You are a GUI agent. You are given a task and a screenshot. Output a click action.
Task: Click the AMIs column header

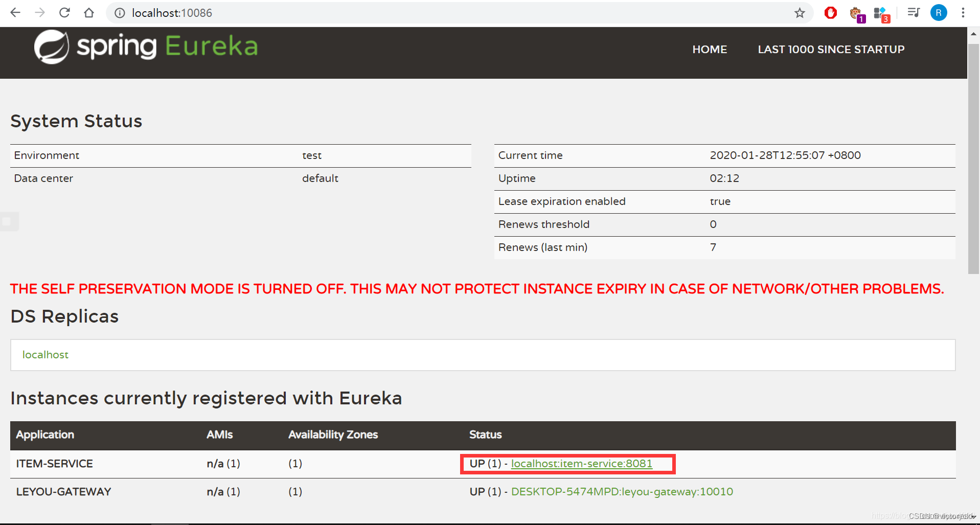[x=219, y=435]
